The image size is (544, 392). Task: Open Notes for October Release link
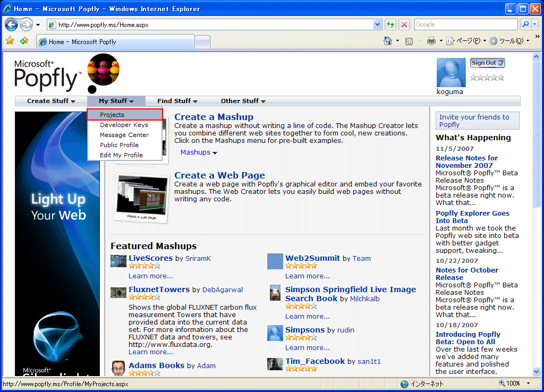coord(467,274)
